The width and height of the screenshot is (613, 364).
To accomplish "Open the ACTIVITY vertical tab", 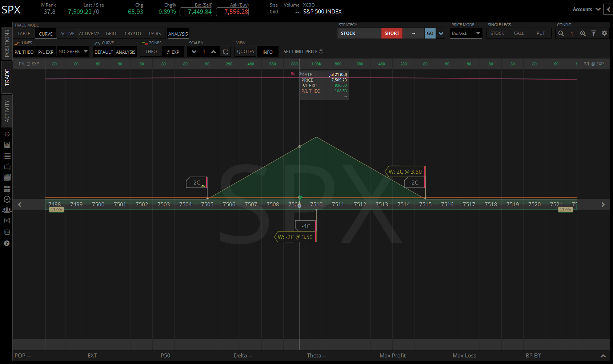I will pos(7,111).
